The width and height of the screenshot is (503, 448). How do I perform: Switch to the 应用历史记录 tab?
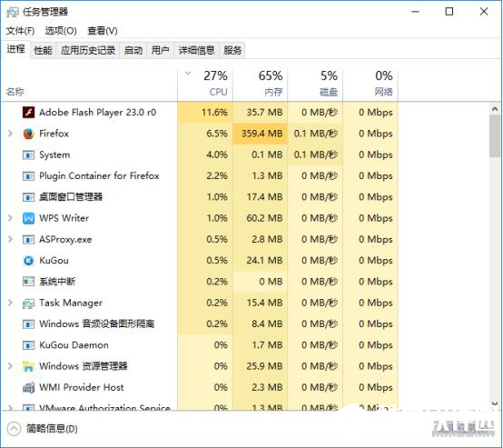click(x=88, y=50)
